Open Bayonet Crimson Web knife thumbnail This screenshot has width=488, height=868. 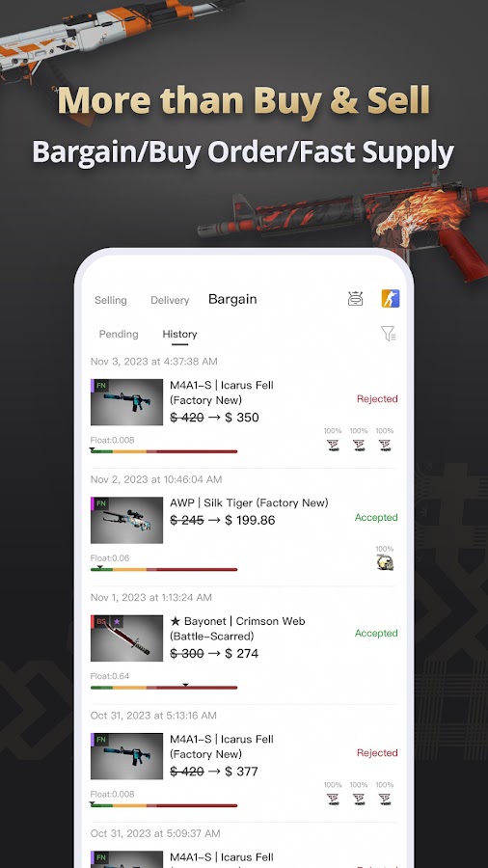[x=126, y=638]
